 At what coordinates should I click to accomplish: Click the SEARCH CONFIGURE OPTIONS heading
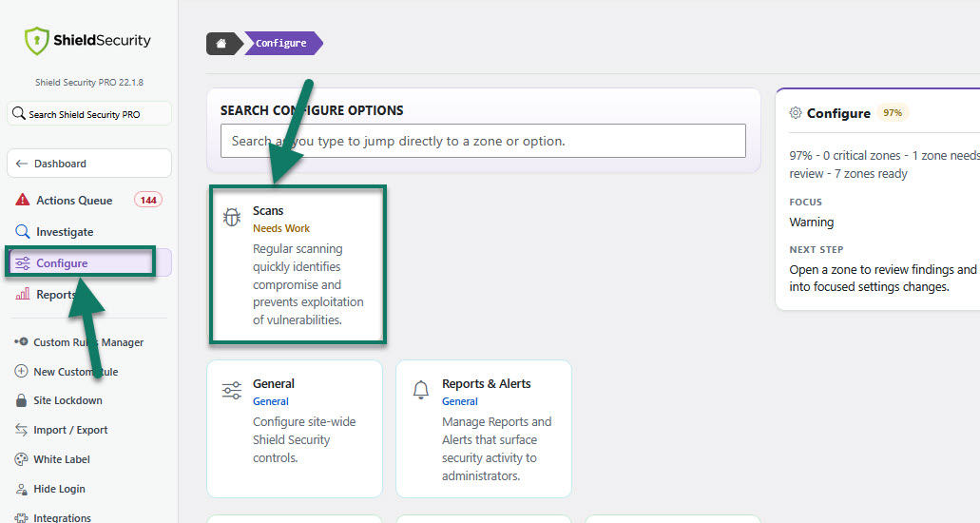[x=312, y=110]
